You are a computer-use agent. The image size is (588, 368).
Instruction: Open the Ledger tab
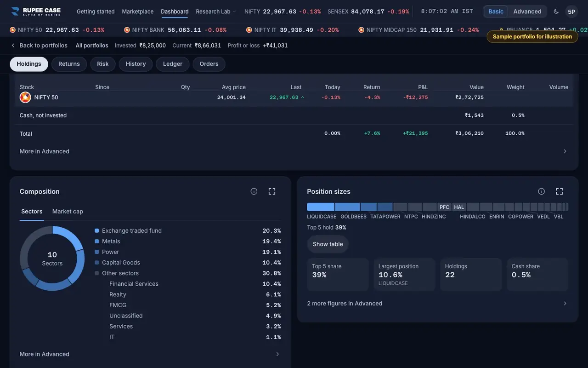[173, 64]
